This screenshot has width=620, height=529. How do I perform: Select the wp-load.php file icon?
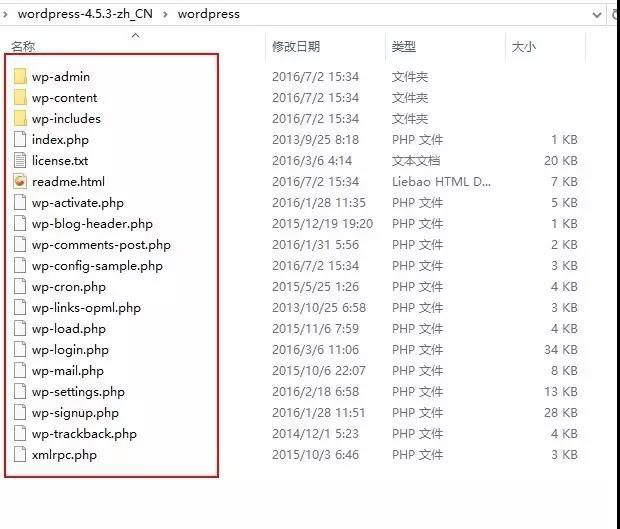(20, 328)
